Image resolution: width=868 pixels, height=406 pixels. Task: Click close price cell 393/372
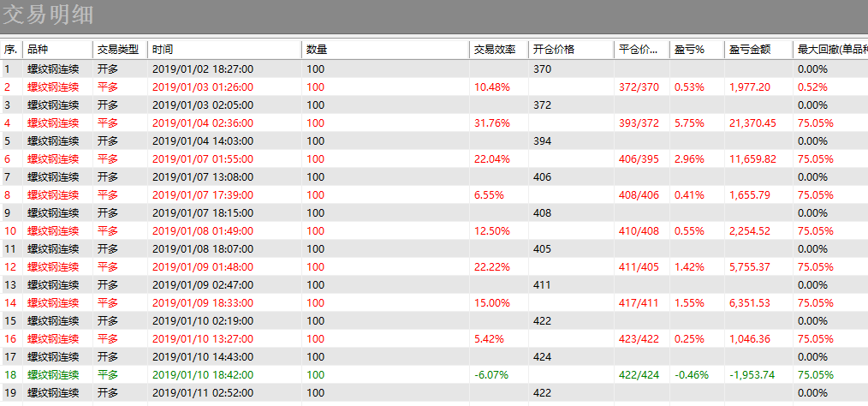639,123
